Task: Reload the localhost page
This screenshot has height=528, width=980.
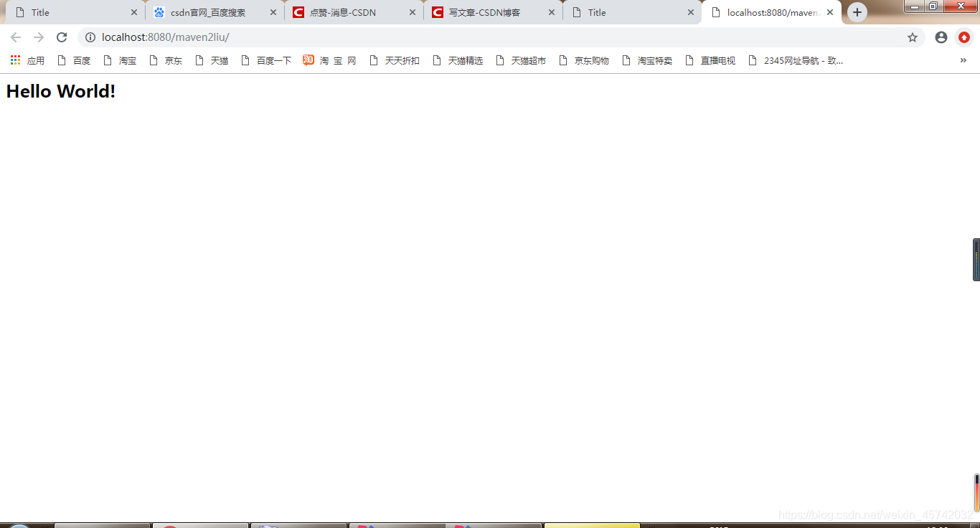Action: 62,37
